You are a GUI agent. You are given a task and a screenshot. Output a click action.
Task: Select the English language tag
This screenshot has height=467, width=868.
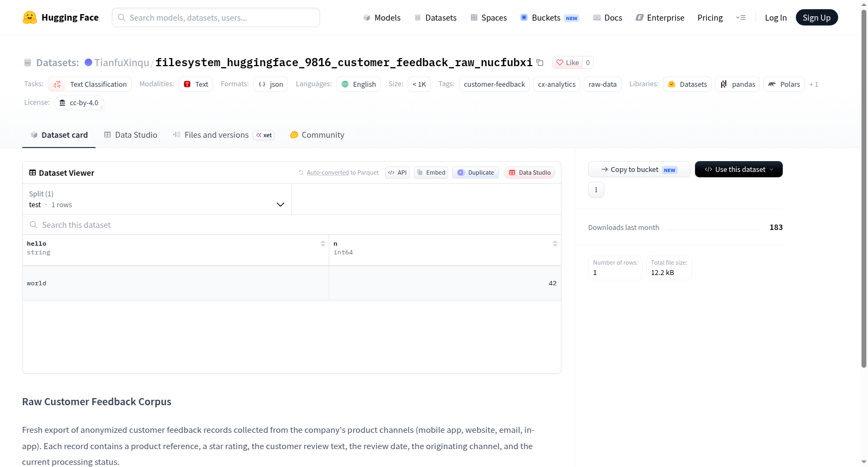pyautogui.click(x=359, y=84)
